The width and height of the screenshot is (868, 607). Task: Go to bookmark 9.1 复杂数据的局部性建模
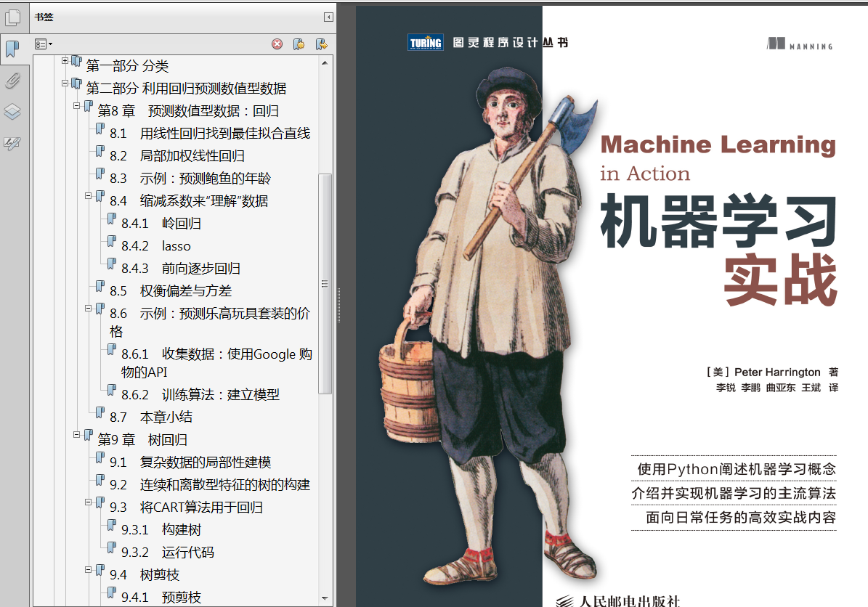pos(190,462)
